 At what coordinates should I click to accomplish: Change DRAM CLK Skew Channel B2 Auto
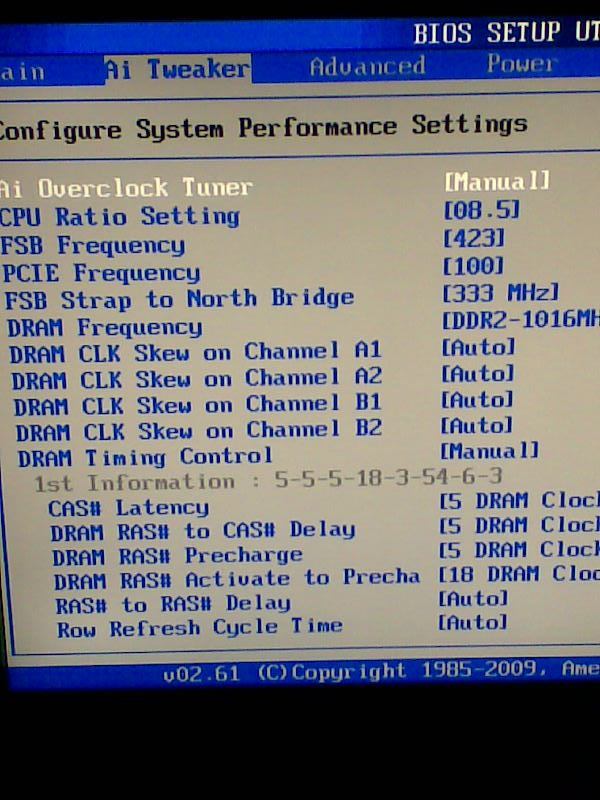476,425
